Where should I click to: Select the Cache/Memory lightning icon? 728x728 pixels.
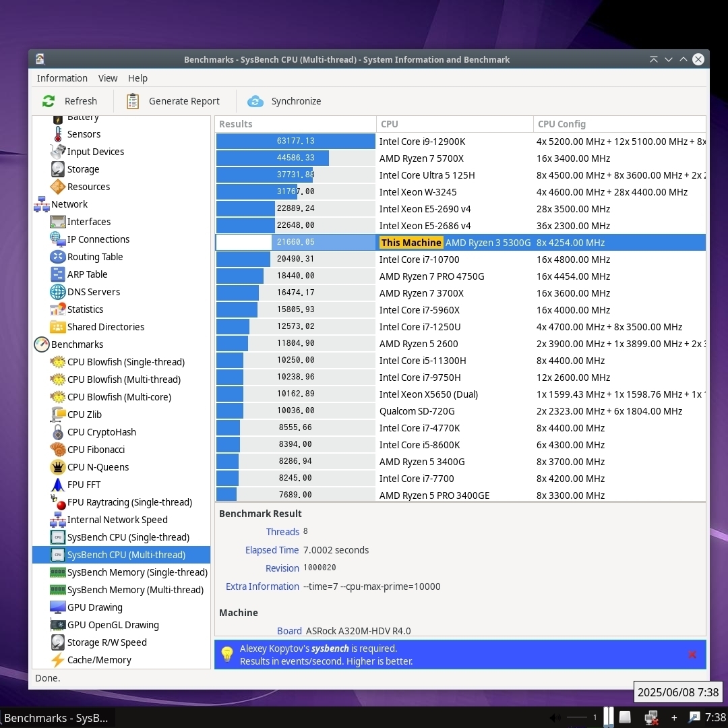pyautogui.click(x=57, y=660)
